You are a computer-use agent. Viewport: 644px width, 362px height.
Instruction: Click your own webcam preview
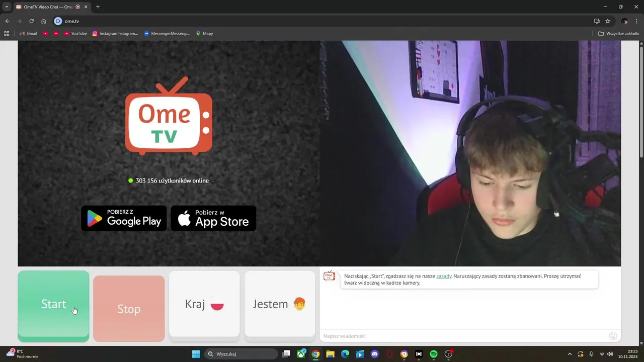click(x=470, y=153)
